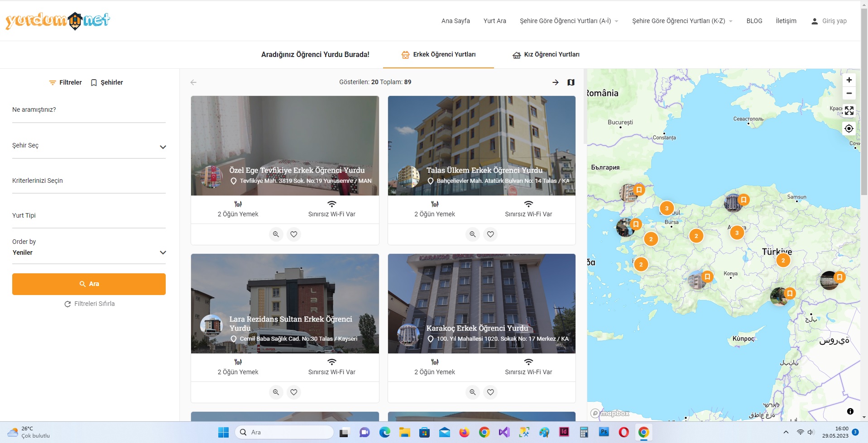The image size is (868, 443).
Task: Open the Mail app from the taskbar
Action: coord(444,432)
